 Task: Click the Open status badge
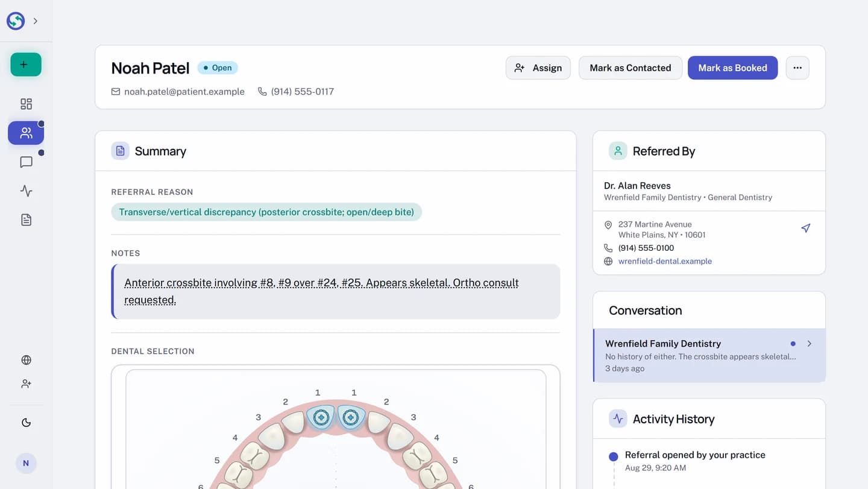(218, 68)
